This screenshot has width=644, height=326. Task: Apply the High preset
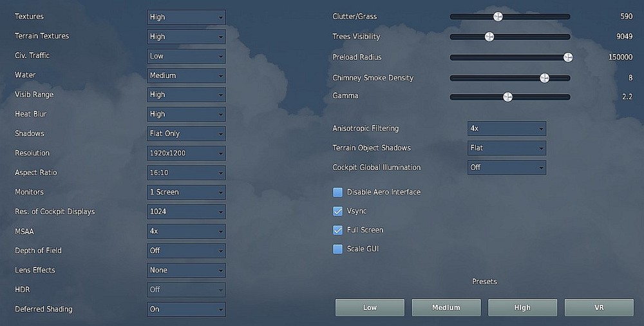pos(522,307)
